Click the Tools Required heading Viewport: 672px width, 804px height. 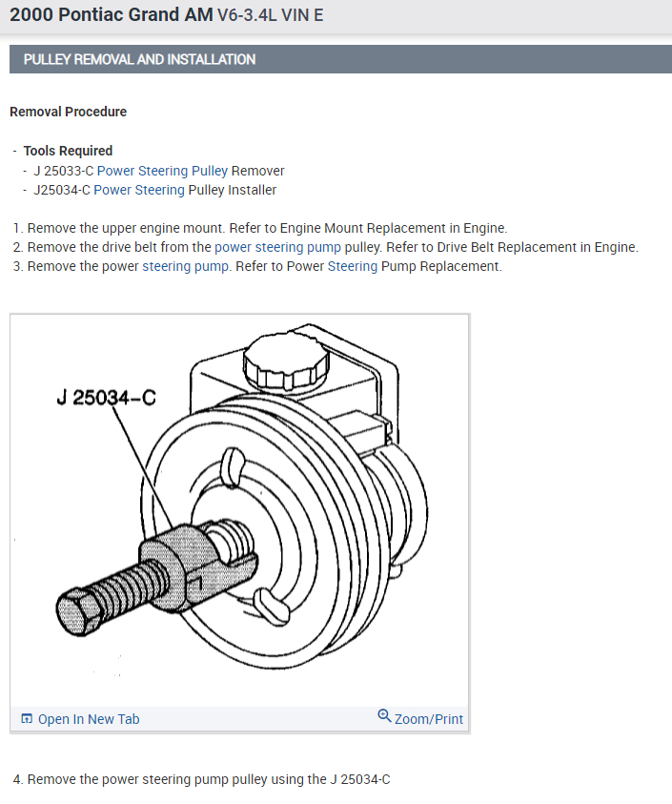click(69, 151)
